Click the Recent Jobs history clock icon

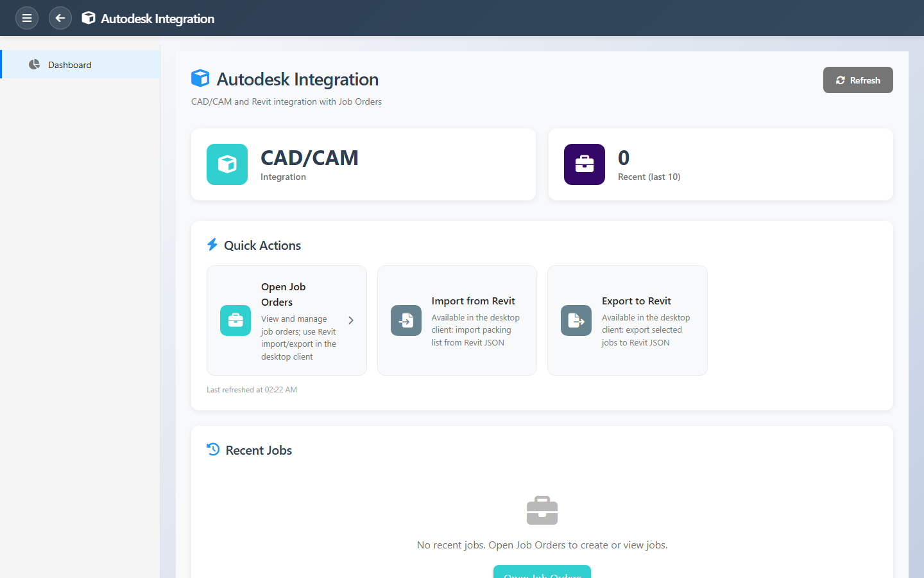tap(213, 450)
